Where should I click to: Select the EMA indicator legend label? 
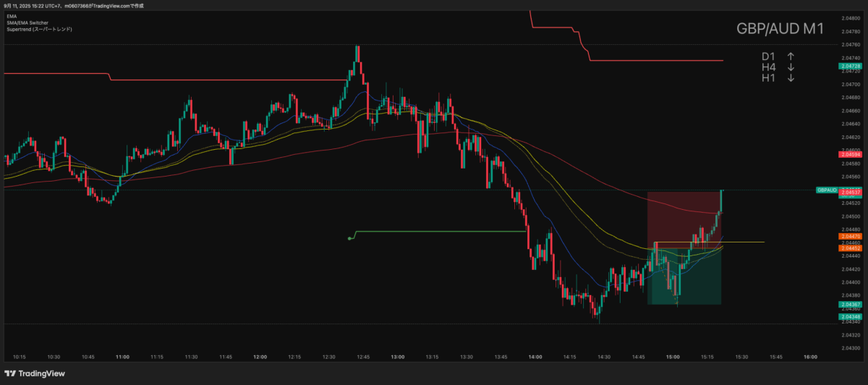point(12,16)
